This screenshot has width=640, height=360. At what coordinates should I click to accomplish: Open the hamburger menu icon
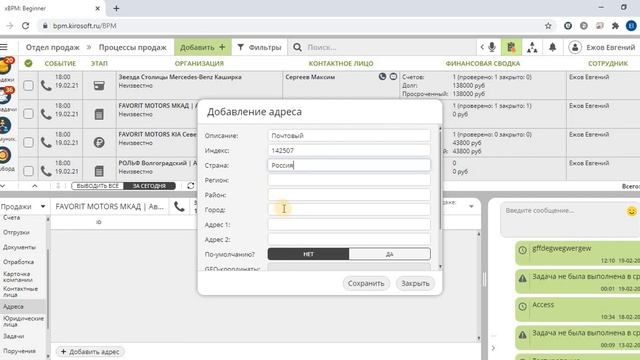click(4, 47)
